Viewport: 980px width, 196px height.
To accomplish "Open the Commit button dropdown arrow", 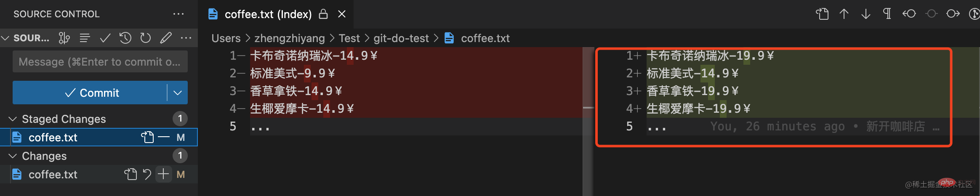I will coord(178,93).
